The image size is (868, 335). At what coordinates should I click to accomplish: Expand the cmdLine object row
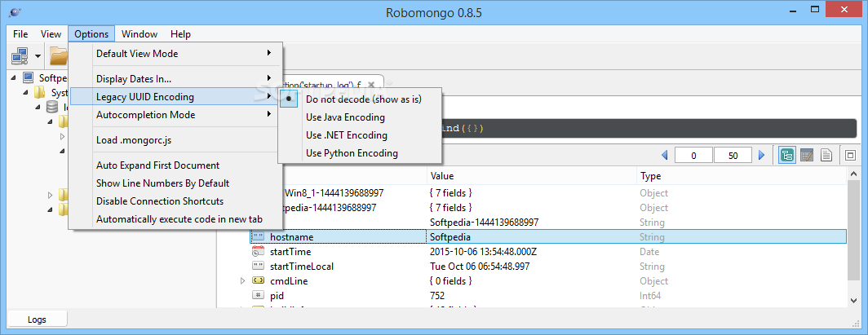(x=242, y=281)
